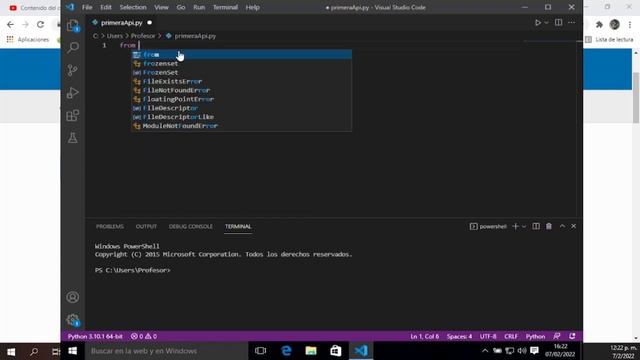Split the editor to the right
Image resolution: width=640 pixels, height=360 pixels.
click(558, 22)
